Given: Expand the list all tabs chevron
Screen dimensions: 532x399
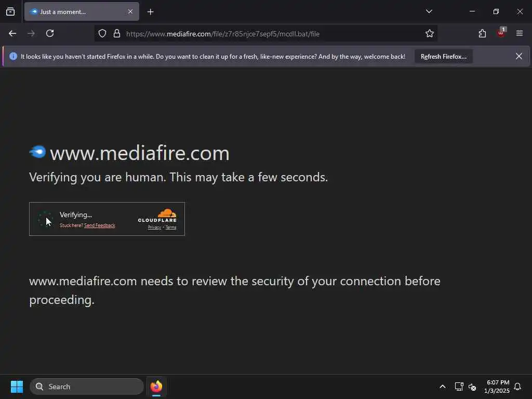Looking at the screenshot, I should pyautogui.click(x=429, y=11).
